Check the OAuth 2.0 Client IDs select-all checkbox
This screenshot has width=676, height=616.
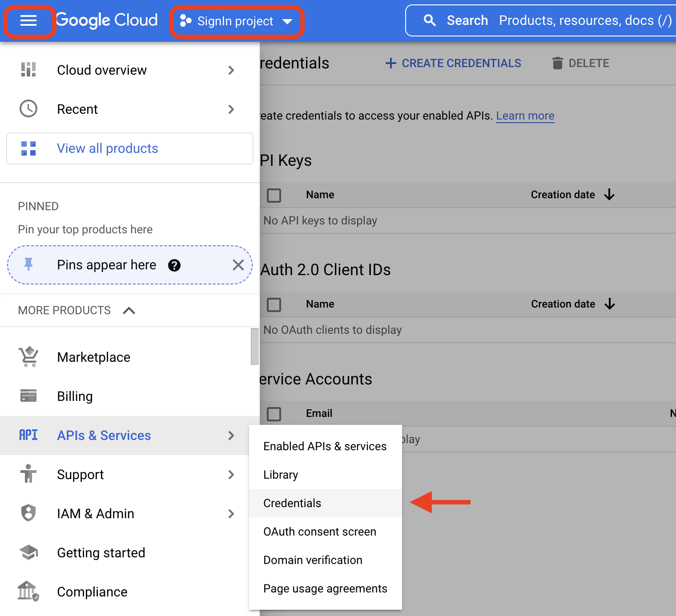coord(274,304)
